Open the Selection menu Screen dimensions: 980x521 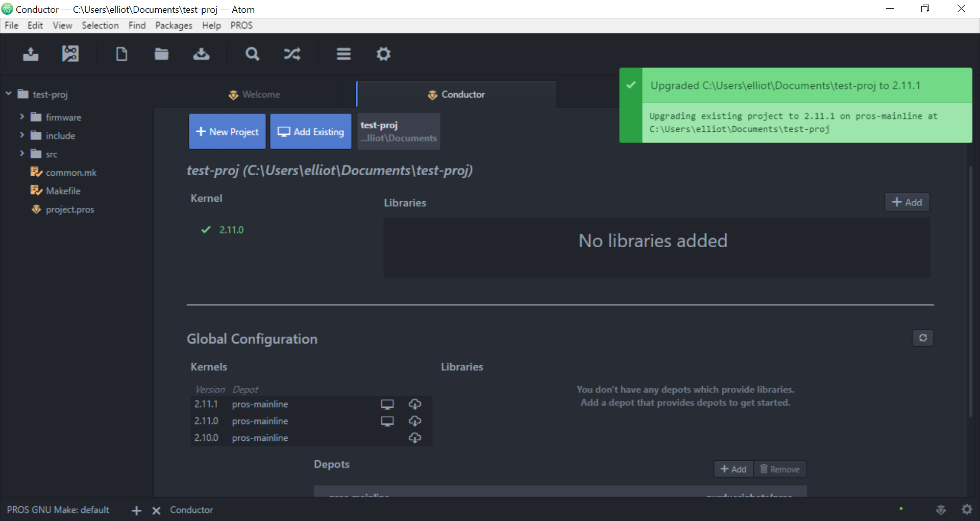[100, 26]
